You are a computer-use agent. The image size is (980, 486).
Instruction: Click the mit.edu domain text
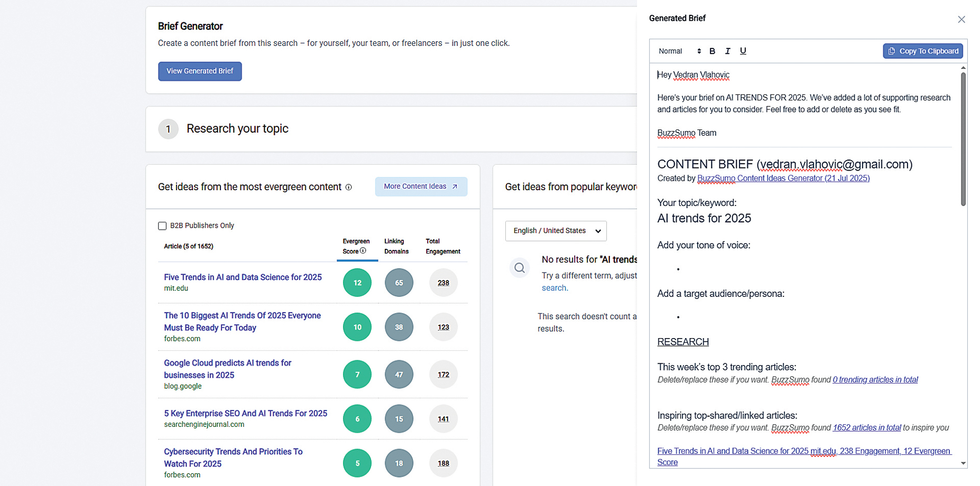point(176,288)
